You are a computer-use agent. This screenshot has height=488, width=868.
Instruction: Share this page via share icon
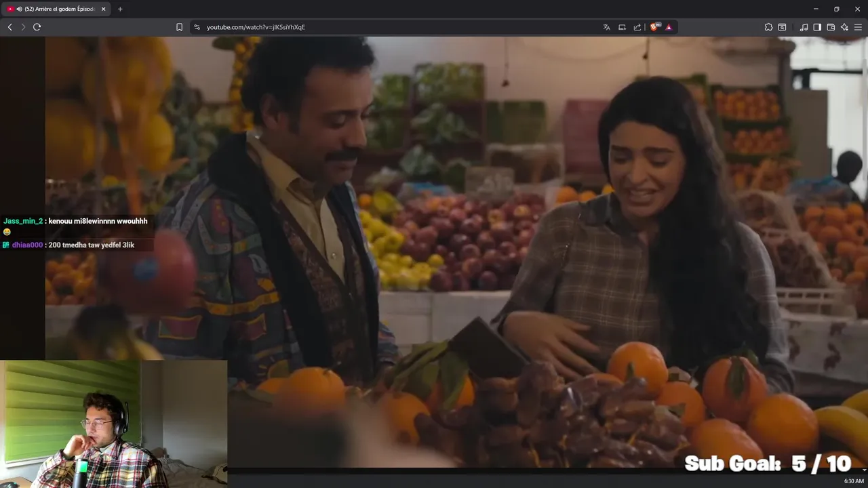point(637,27)
